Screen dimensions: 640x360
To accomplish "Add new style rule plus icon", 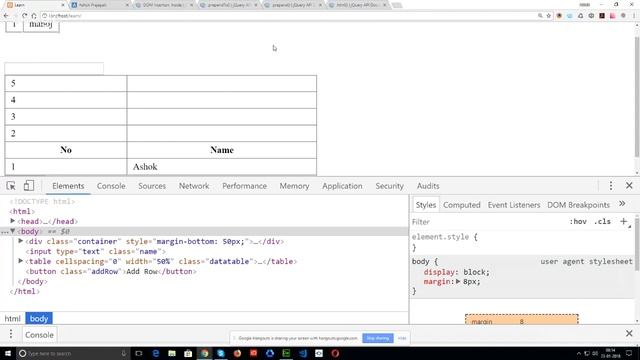I will (x=623, y=221).
